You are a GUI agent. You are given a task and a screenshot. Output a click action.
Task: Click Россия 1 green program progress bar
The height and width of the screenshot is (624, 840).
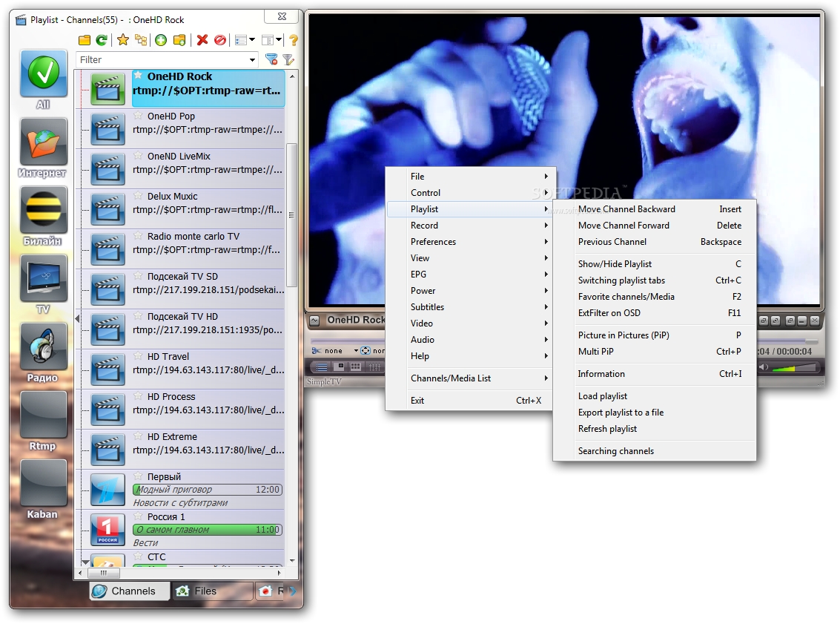208,530
